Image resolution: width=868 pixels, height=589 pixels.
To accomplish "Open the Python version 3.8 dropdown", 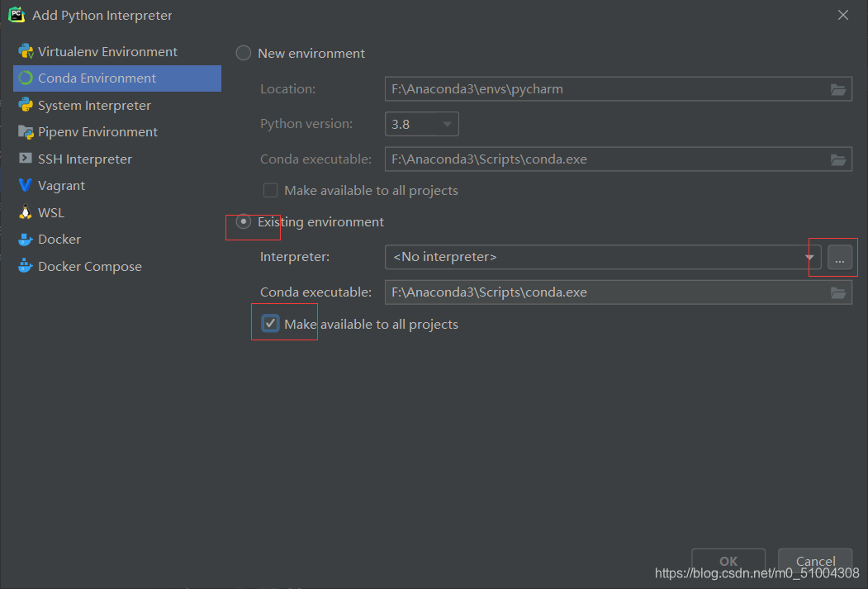I will pos(422,124).
